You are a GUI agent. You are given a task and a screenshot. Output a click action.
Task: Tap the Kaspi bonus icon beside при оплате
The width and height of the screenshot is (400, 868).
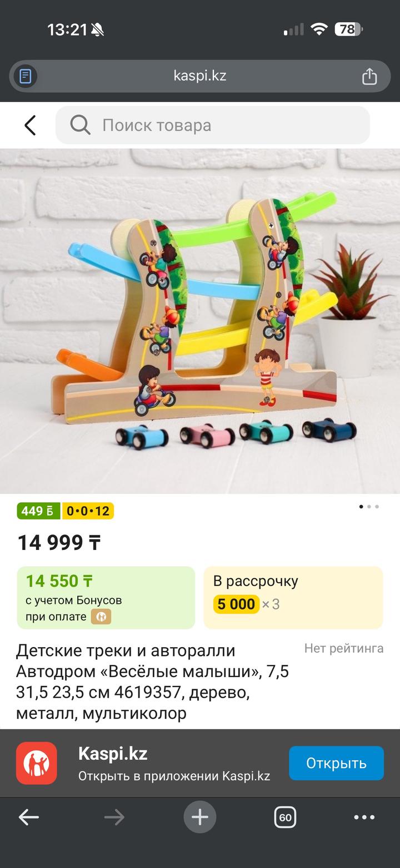tap(101, 617)
